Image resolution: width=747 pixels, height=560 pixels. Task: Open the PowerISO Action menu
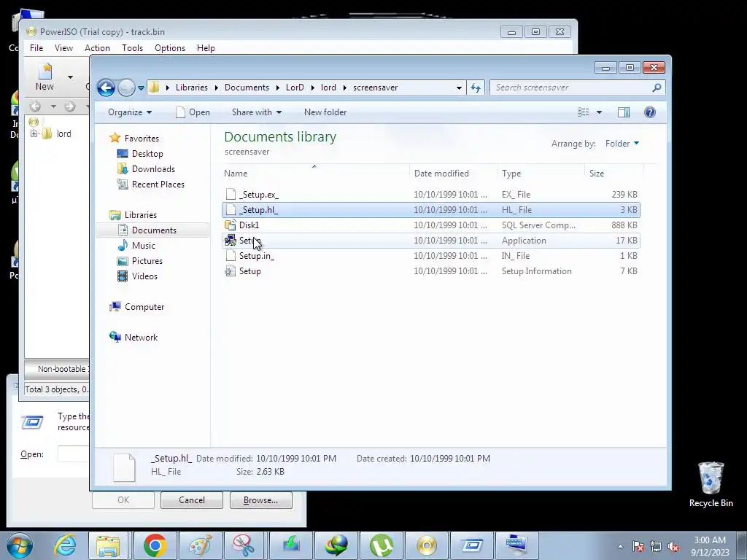click(97, 48)
